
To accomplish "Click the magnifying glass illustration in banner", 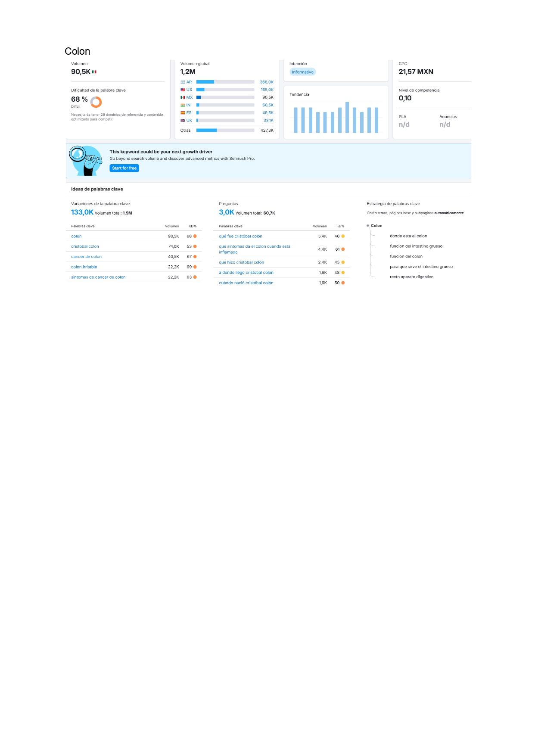I will 85,161.
